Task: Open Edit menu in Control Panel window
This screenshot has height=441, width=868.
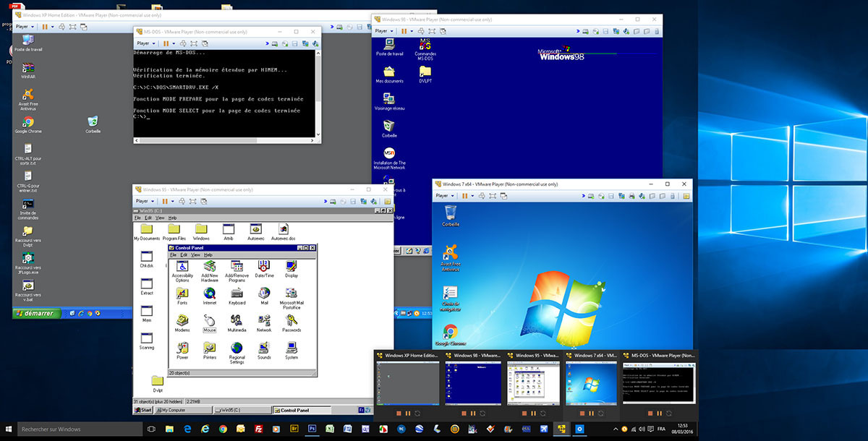Action: click(x=184, y=254)
